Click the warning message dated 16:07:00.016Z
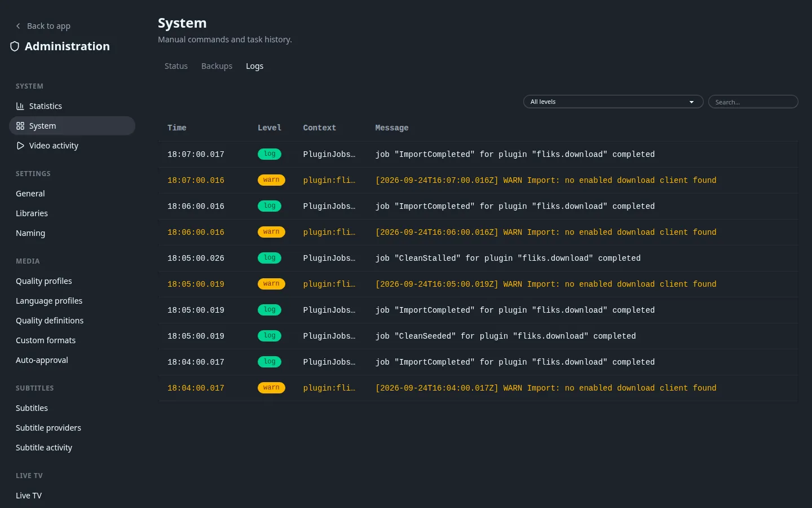This screenshot has width=812, height=508. [546, 180]
